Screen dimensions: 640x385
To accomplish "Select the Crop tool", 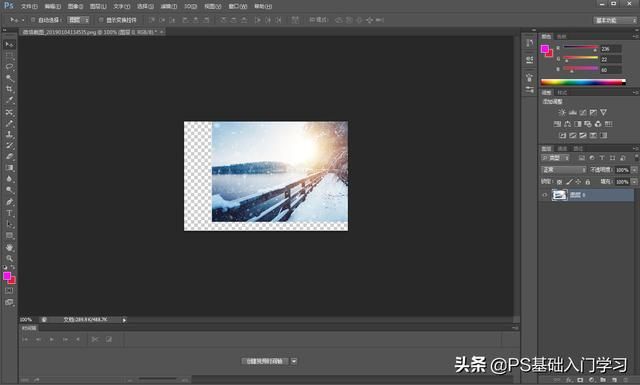I will coord(9,89).
